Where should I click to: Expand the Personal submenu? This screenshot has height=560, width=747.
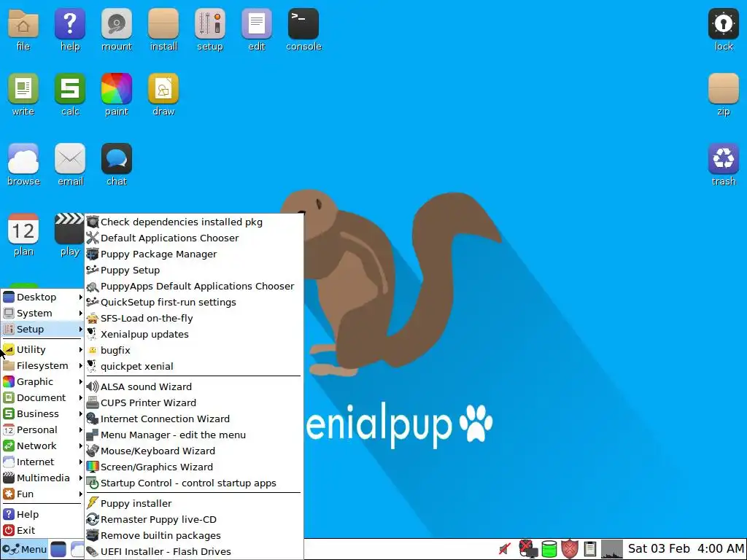[x=43, y=430]
